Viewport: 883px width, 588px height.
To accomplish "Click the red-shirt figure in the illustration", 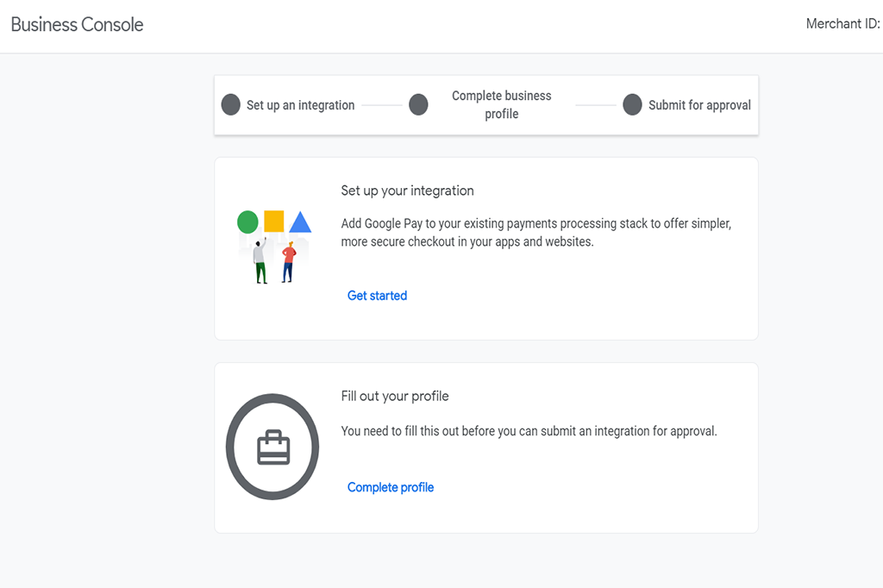I will click(289, 256).
